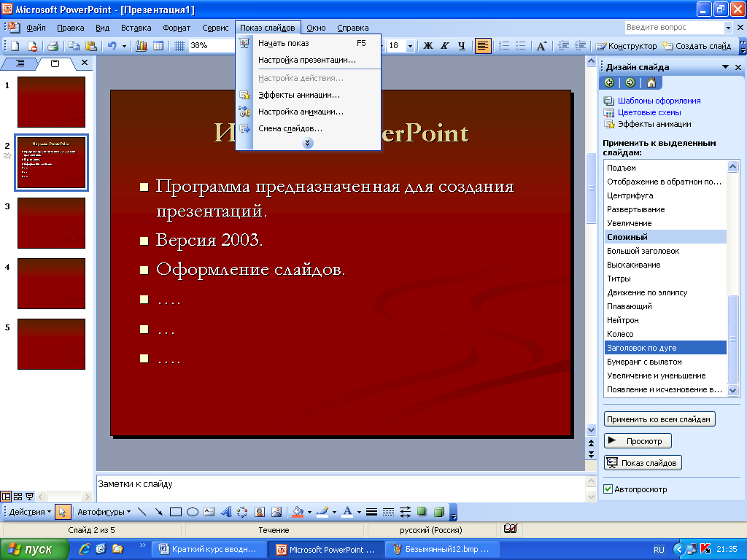Screen dimensions: 747x560
Task: Click Применить ко всем слайдам button
Action: tap(660, 419)
